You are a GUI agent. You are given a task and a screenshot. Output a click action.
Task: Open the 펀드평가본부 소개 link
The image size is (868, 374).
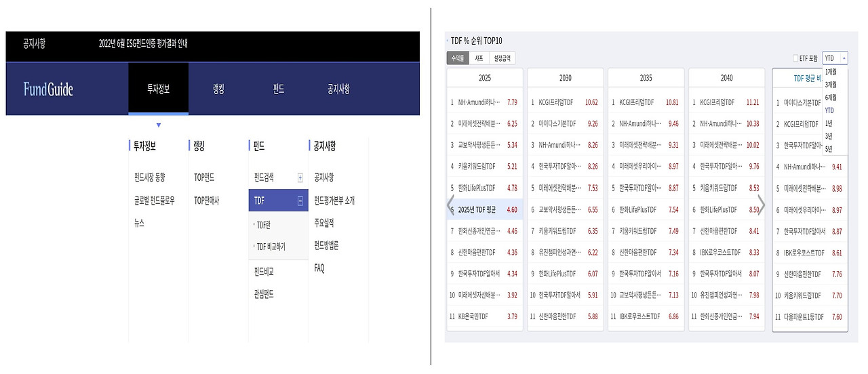pyautogui.click(x=334, y=201)
